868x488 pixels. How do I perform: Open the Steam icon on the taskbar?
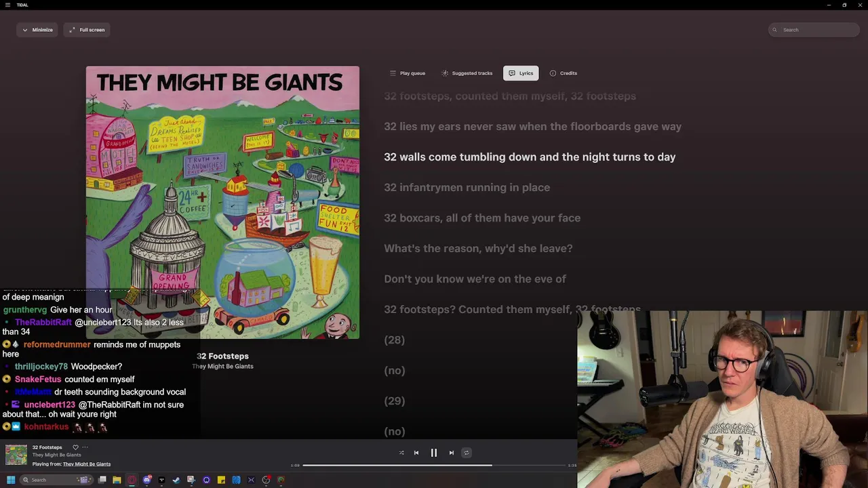point(176,480)
